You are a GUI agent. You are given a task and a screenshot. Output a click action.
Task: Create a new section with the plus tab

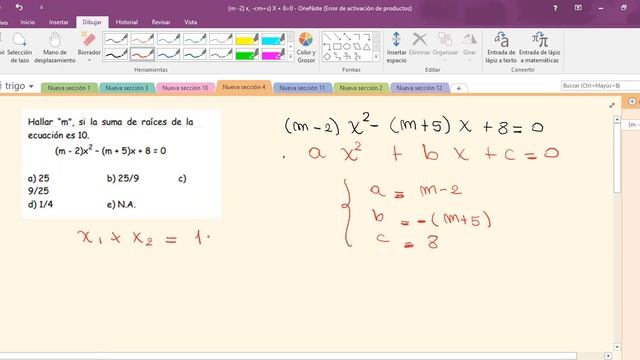point(459,88)
